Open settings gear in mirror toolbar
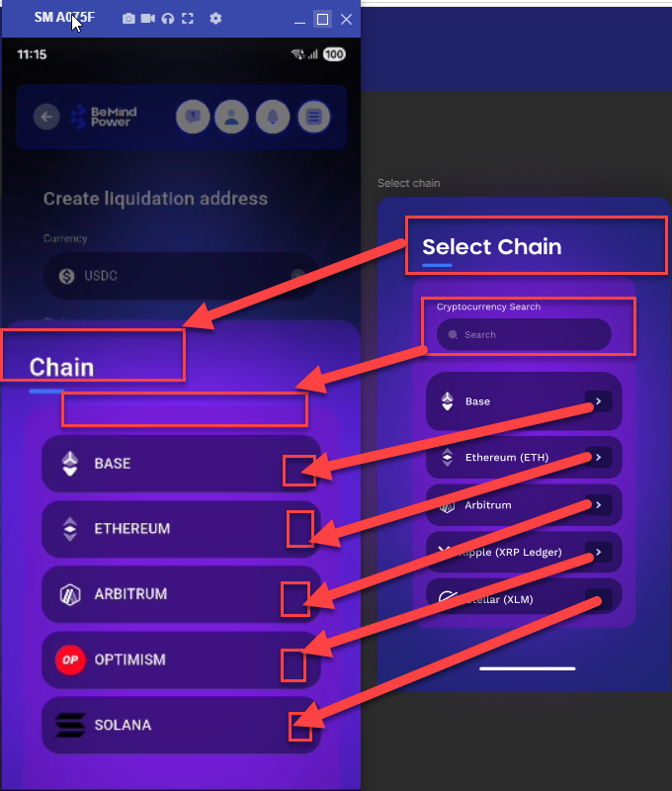Viewport: 672px width, 791px height. pyautogui.click(x=216, y=19)
